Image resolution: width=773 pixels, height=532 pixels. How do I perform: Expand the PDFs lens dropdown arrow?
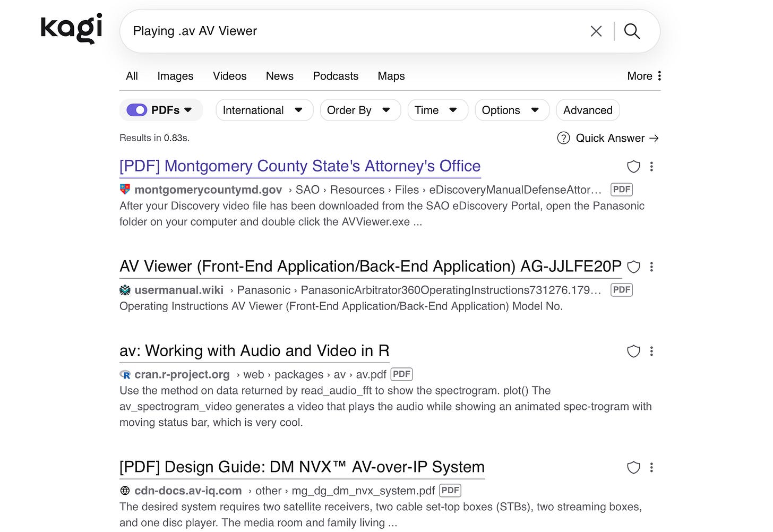(188, 110)
